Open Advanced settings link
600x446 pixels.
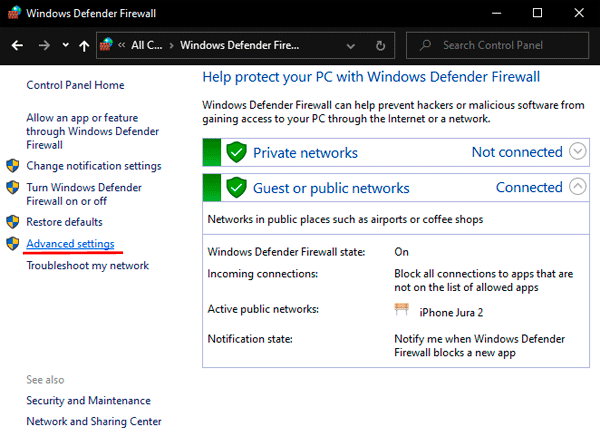tap(70, 244)
